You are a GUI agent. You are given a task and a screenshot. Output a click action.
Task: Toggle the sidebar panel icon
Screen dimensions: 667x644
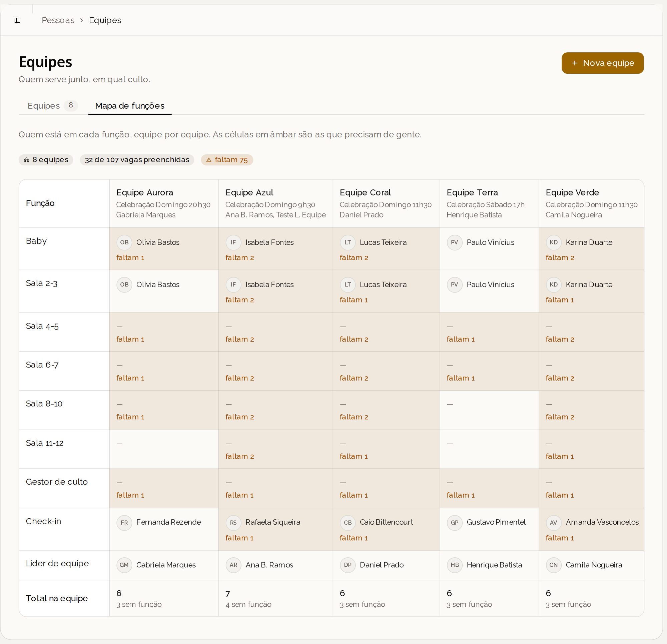pos(18,20)
